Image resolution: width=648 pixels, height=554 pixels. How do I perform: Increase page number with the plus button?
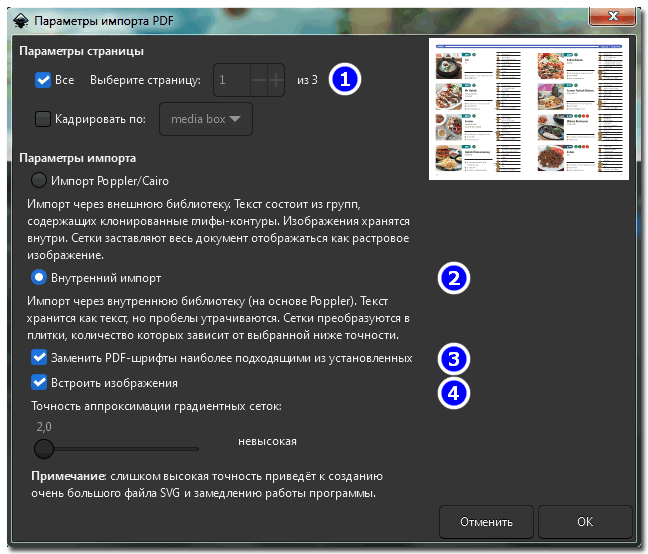coord(276,80)
